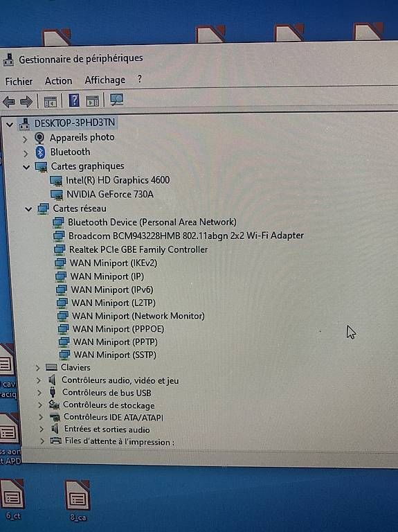Screen dimensions: 398x532
Task: Click the Device Manager title bar icon
Action: pos(8,60)
